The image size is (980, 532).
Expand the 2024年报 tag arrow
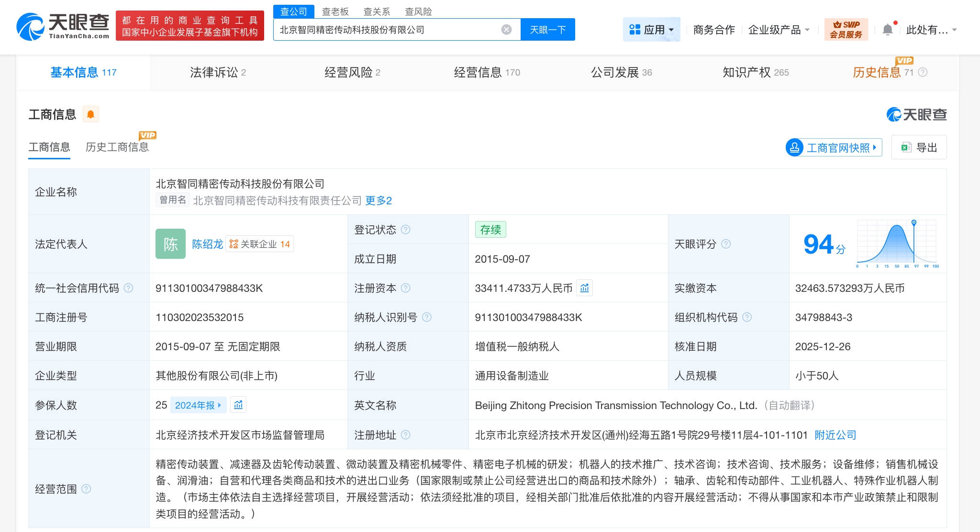click(x=220, y=405)
